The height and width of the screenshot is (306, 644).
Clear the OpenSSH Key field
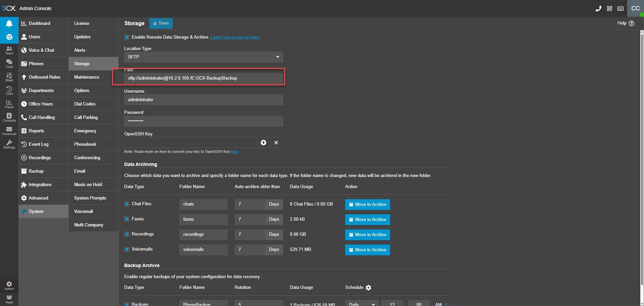click(x=276, y=143)
